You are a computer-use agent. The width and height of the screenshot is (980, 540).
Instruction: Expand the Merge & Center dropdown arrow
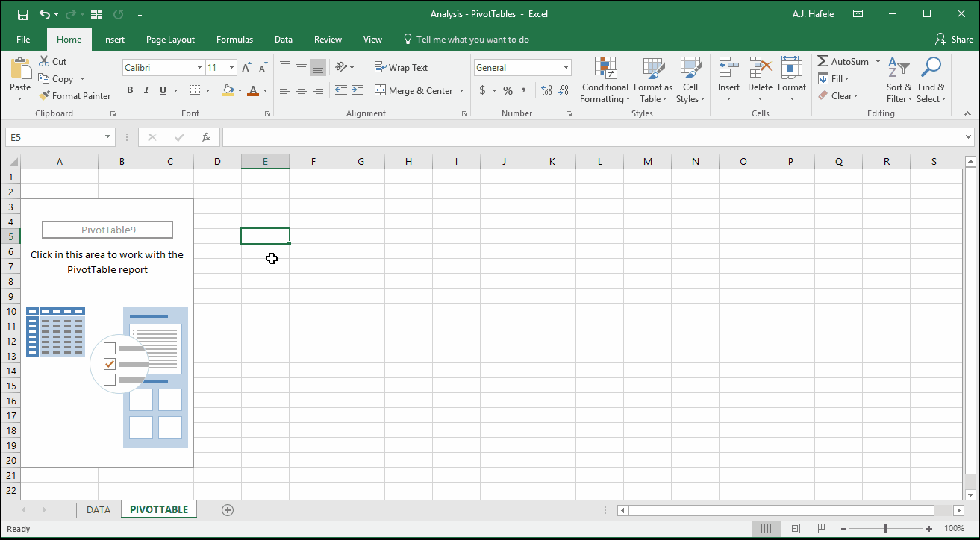click(x=461, y=91)
